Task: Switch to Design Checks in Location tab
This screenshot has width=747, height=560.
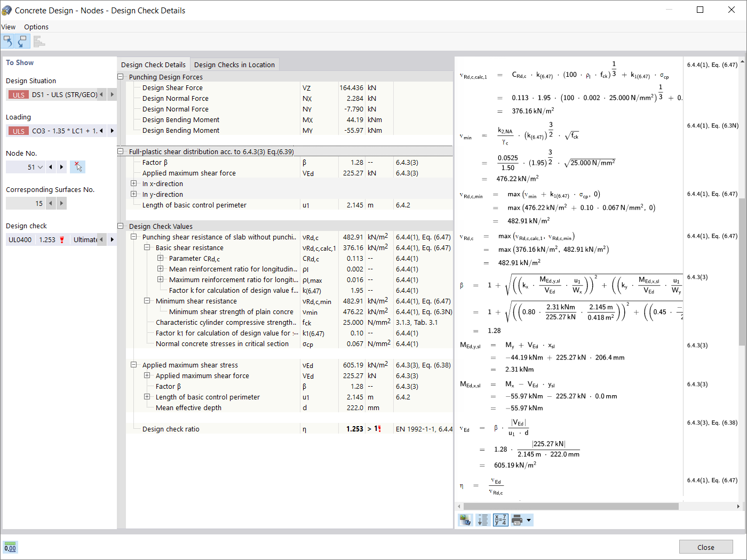Action: point(234,65)
